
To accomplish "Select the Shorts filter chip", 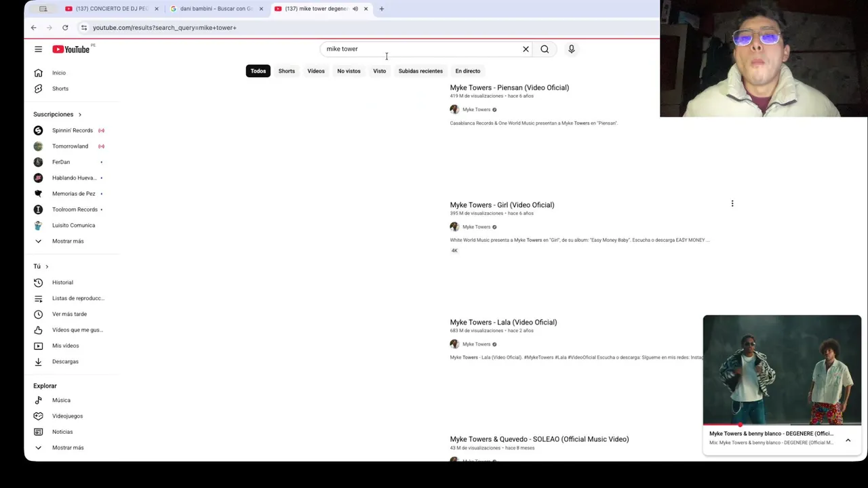I will (287, 70).
